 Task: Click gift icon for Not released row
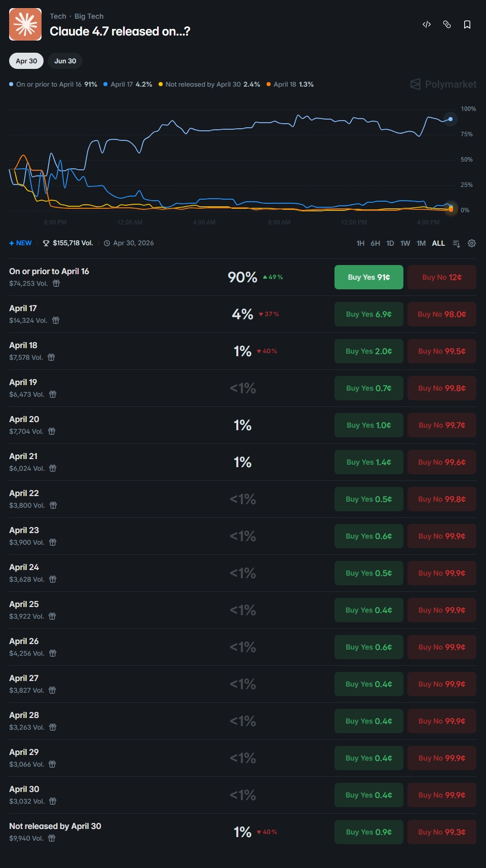pos(52,838)
